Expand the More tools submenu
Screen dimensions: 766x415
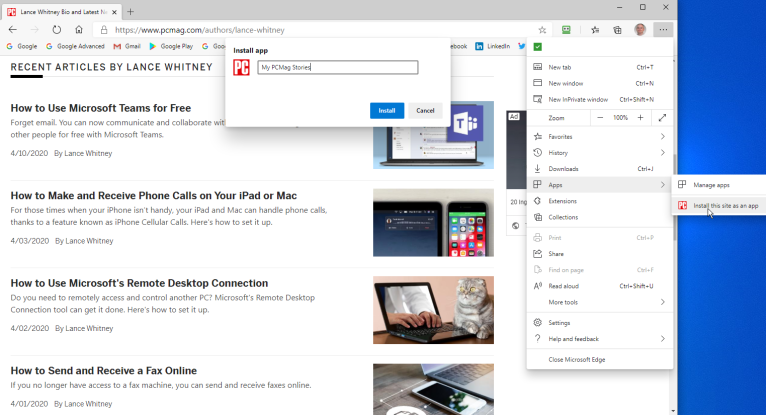[600, 302]
